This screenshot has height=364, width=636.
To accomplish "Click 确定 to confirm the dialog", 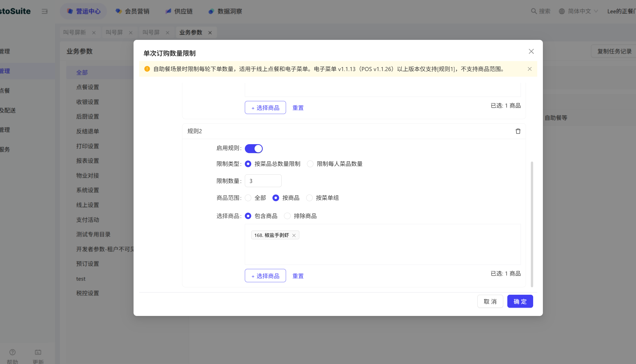I will 520,301.
